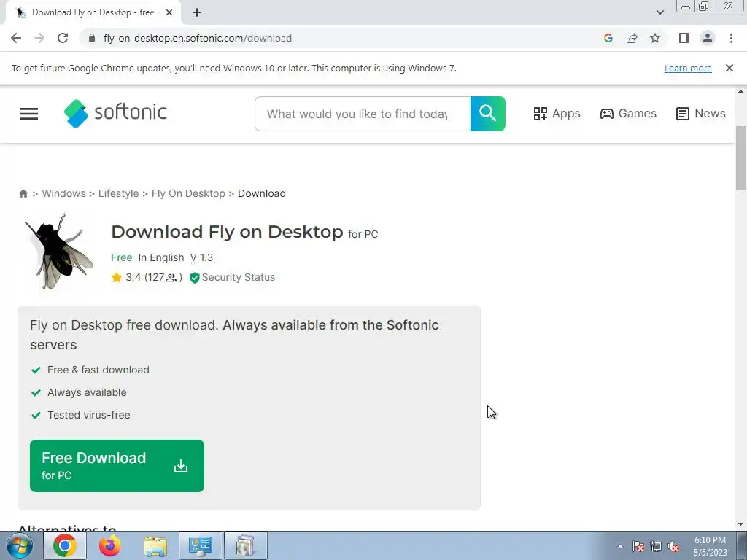
Task: Click the version V 1.3 label
Action: click(x=201, y=257)
